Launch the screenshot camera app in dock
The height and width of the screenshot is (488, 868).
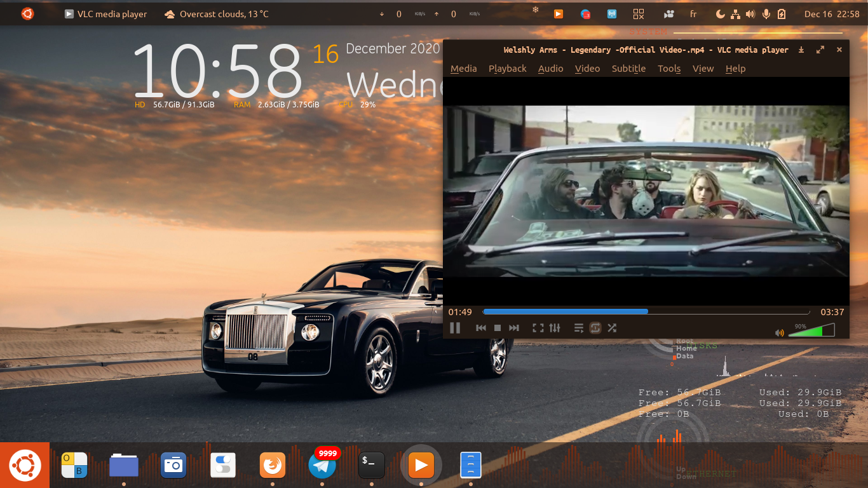173,465
